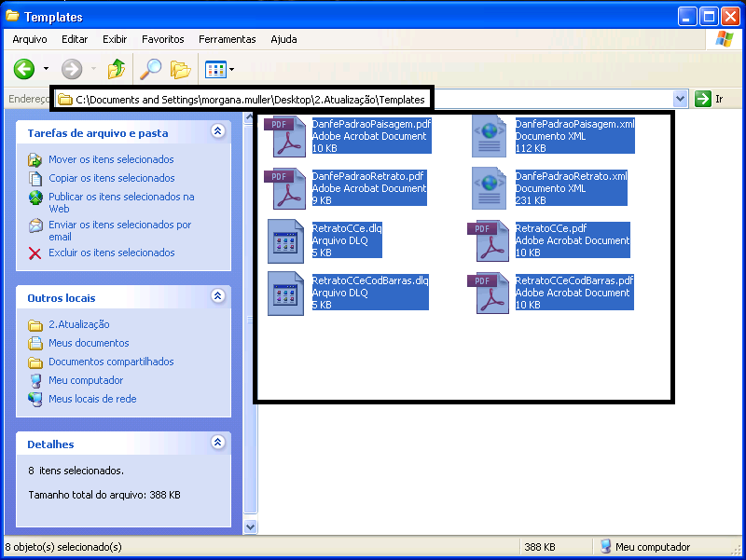
Task: Open the Favoritos menu
Action: (163, 39)
